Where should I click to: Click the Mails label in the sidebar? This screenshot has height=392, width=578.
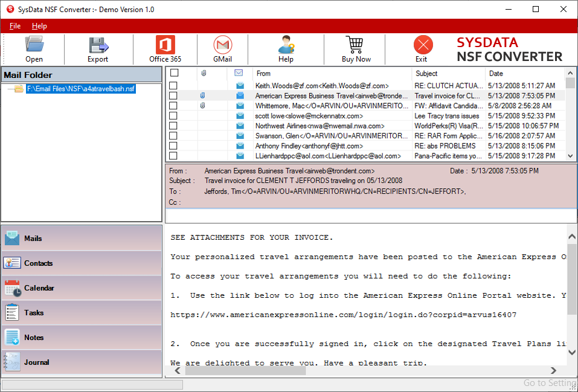click(33, 238)
